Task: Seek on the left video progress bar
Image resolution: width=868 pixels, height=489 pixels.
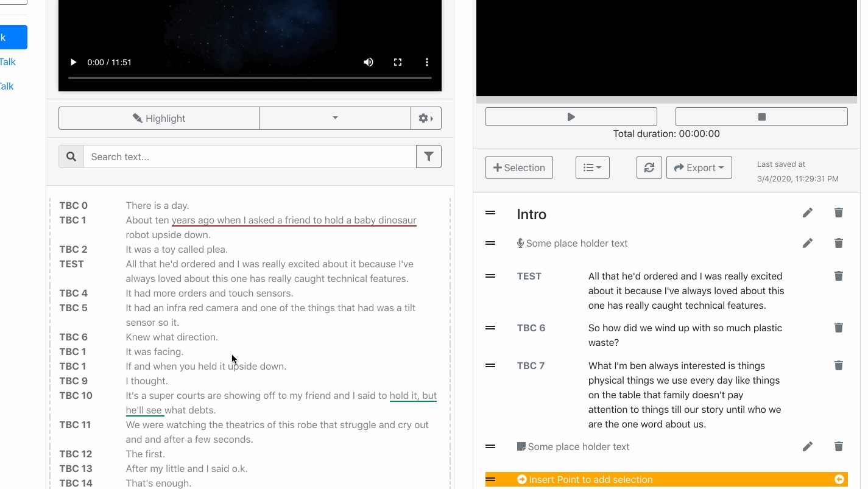Action: [x=250, y=78]
